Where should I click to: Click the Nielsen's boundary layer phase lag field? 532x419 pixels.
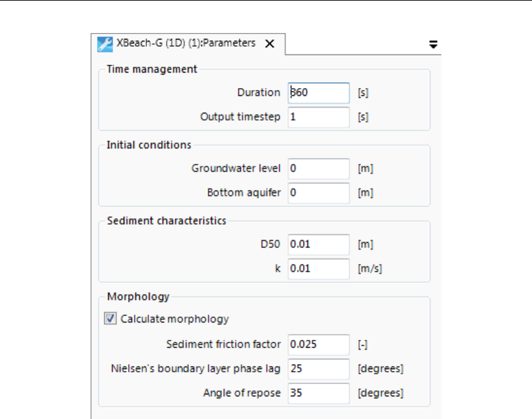click(x=318, y=369)
